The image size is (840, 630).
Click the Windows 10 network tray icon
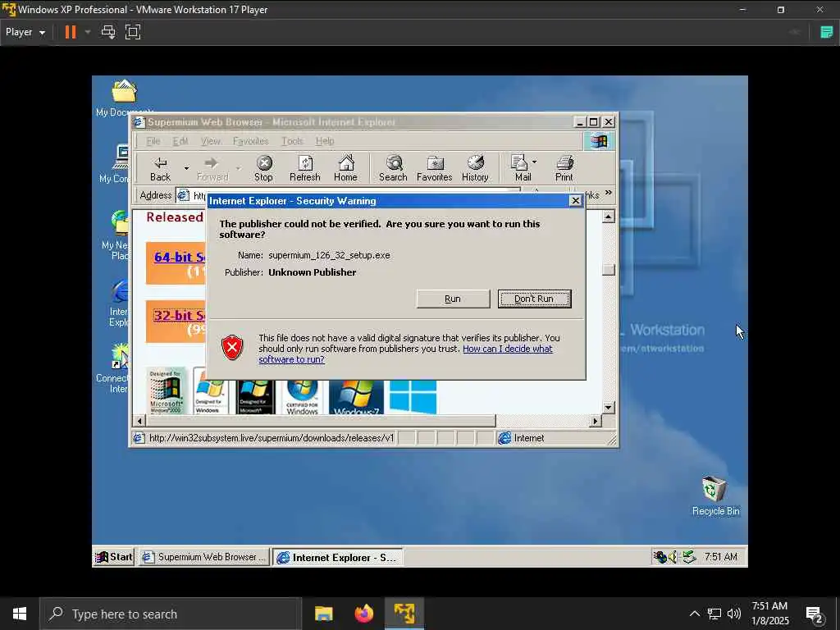(714, 614)
